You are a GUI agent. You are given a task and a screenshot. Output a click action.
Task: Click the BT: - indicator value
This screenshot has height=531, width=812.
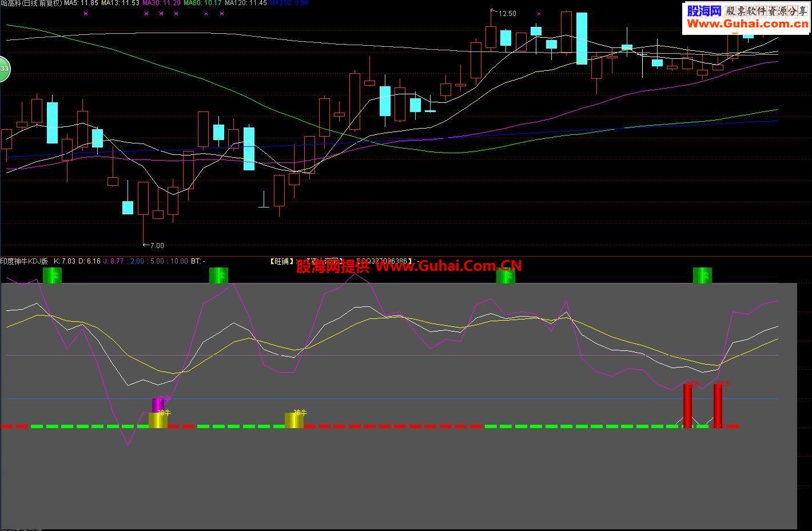[x=198, y=261]
